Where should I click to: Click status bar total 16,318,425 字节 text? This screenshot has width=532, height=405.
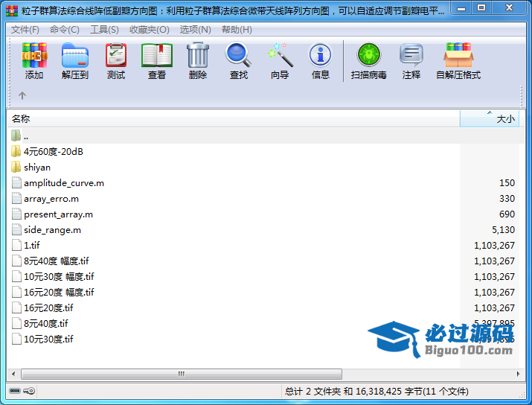[376, 392]
